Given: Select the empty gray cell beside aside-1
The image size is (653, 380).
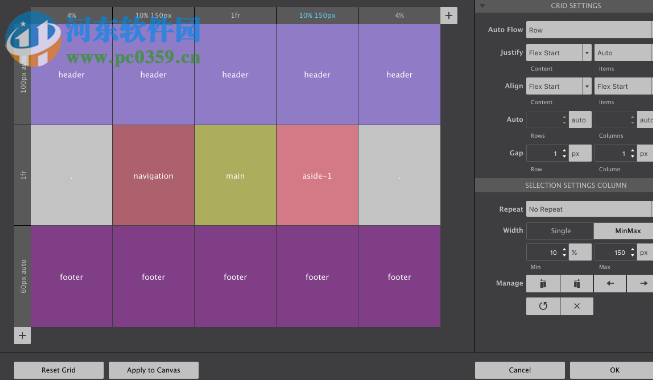Looking at the screenshot, I should pos(399,175).
